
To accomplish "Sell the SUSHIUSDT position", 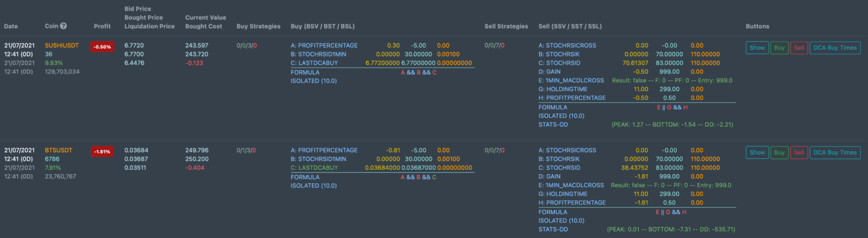I will click(799, 48).
